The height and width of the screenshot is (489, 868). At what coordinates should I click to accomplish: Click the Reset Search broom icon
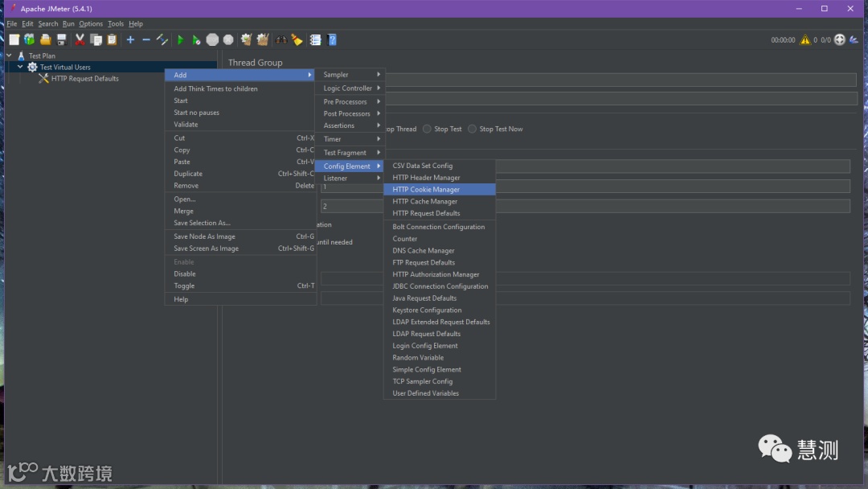point(297,40)
